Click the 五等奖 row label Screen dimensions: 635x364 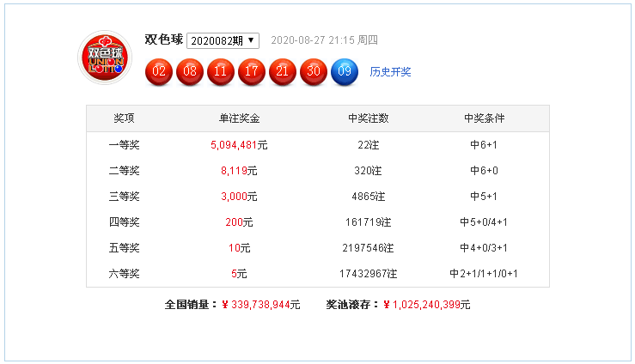click(x=124, y=248)
